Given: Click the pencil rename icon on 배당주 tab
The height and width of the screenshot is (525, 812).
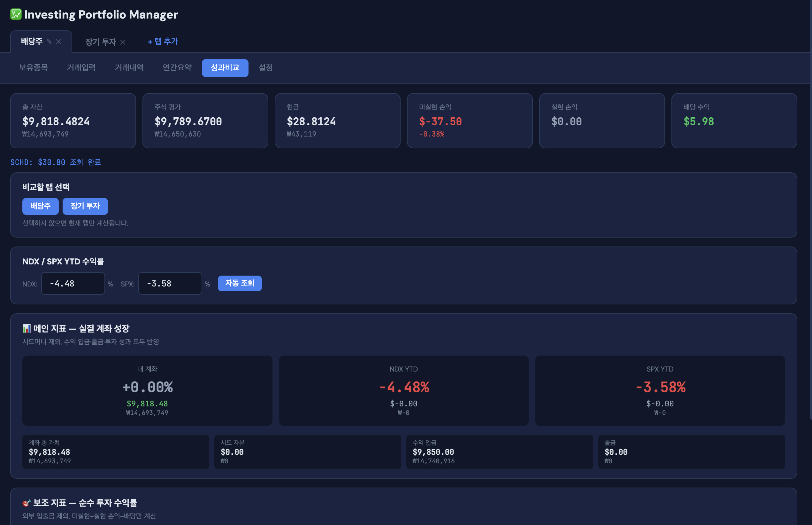Looking at the screenshot, I should tap(50, 42).
